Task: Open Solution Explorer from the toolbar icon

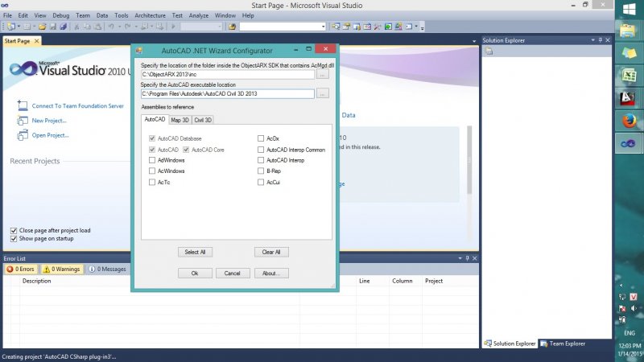Action: coord(336,27)
